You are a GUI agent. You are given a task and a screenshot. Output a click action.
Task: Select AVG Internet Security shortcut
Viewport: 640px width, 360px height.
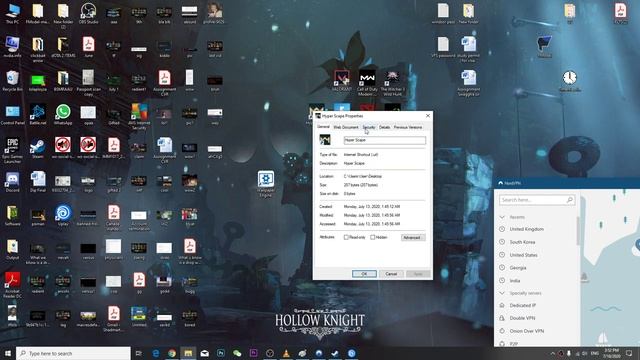[x=139, y=116]
